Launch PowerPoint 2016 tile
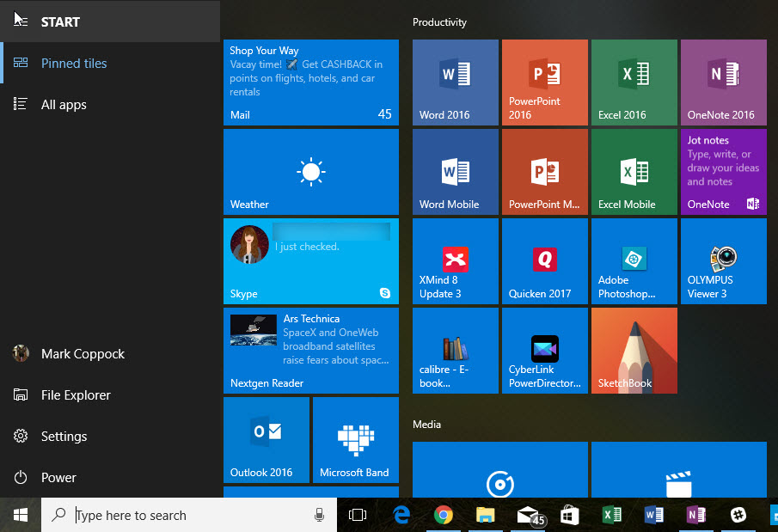Screen dimensions: 778x532 (x=544, y=82)
